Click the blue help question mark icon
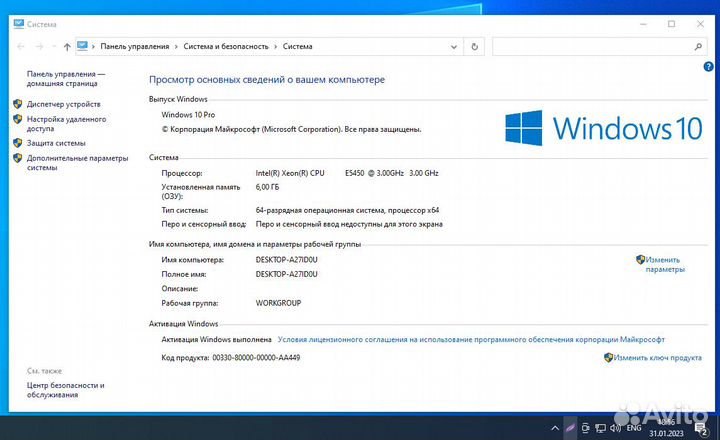 click(x=708, y=67)
